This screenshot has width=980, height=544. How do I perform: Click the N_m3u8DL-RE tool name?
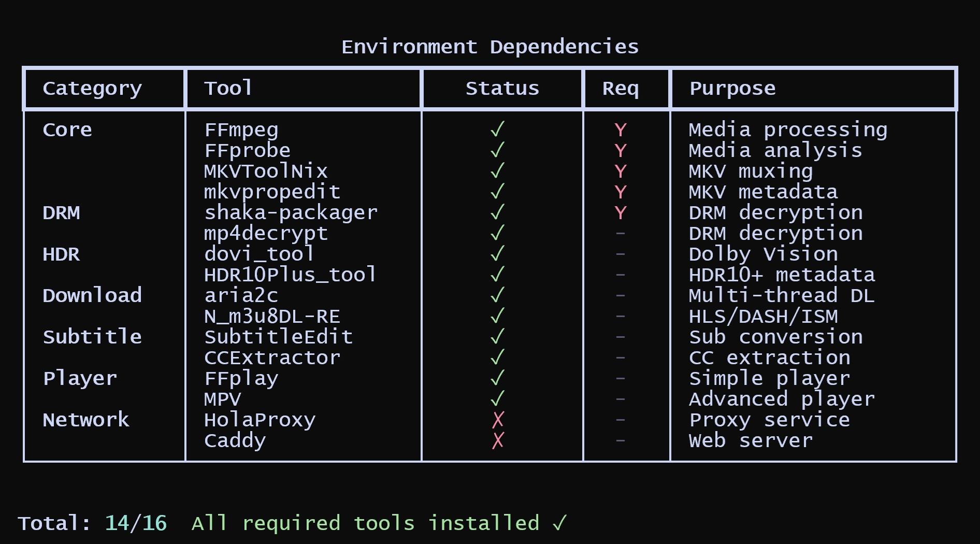pos(272,316)
